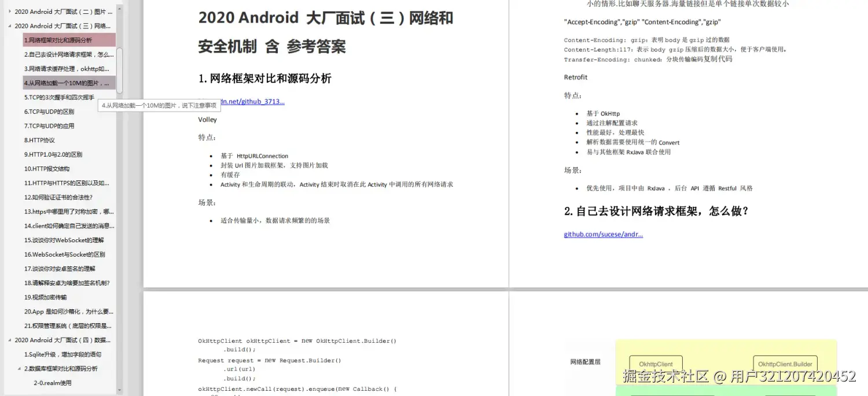This screenshot has height=396, width=868.
Task: Select bookmark 20.App 是如何沙箱化
Action: click(69, 312)
